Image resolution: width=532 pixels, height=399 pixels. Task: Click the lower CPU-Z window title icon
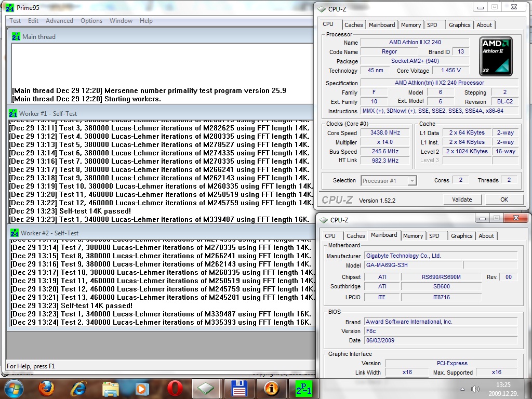(x=324, y=220)
